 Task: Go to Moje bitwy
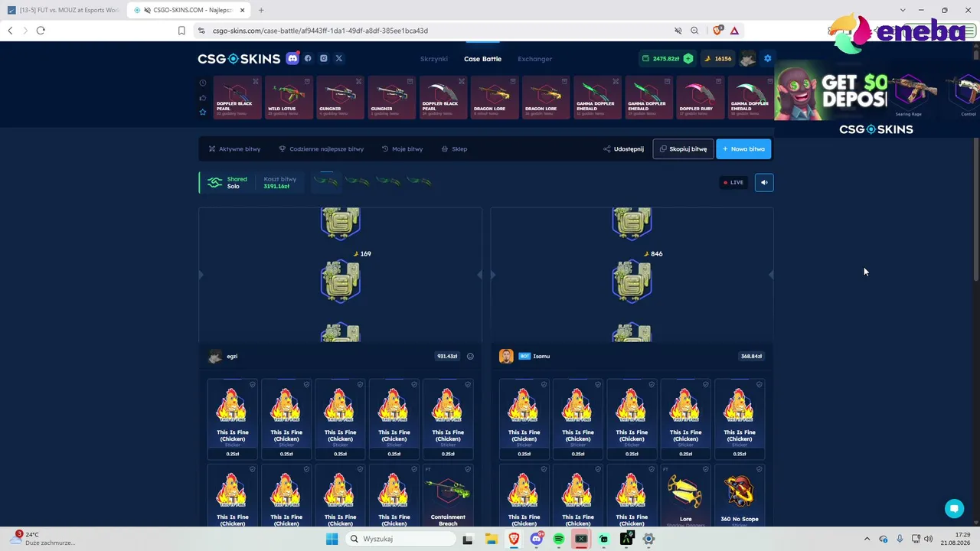pos(403,149)
